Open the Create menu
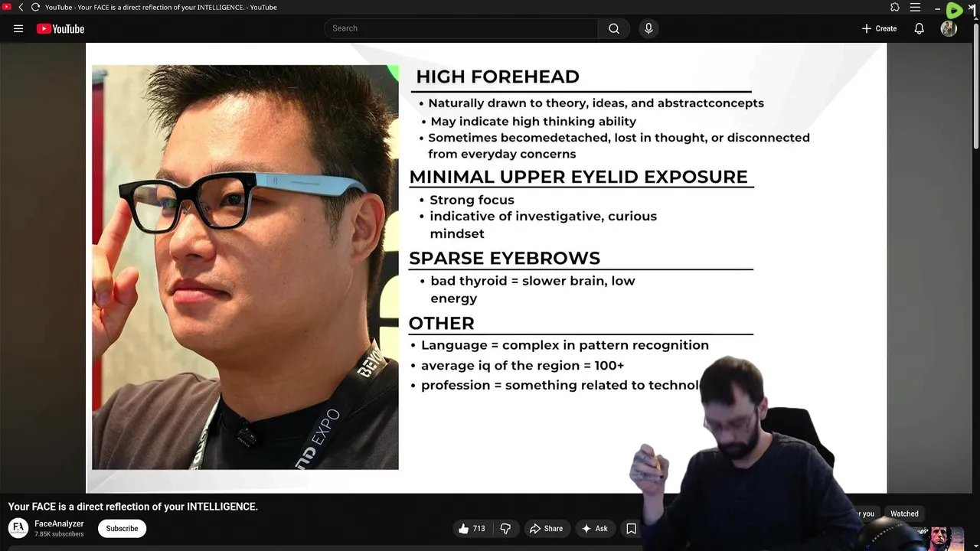The image size is (980, 551). [879, 28]
